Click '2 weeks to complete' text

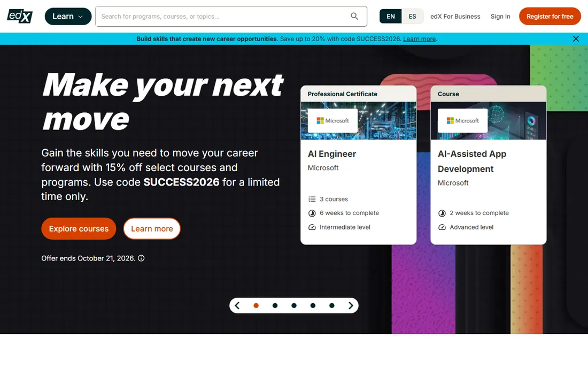(479, 213)
